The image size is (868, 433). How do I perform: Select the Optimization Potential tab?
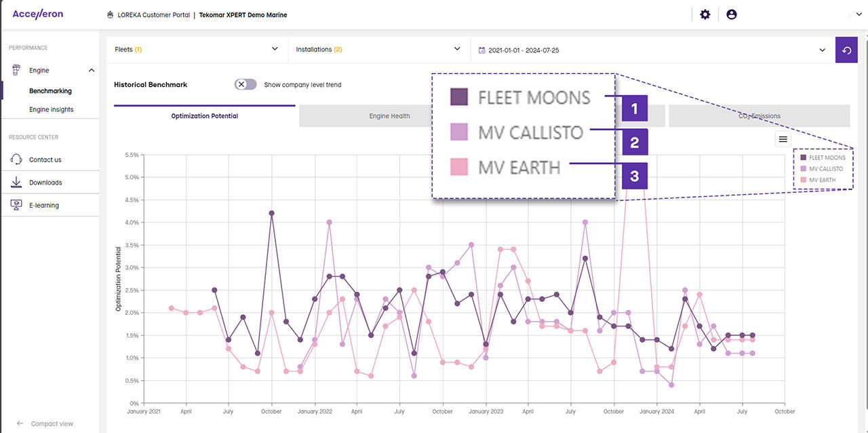click(205, 116)
